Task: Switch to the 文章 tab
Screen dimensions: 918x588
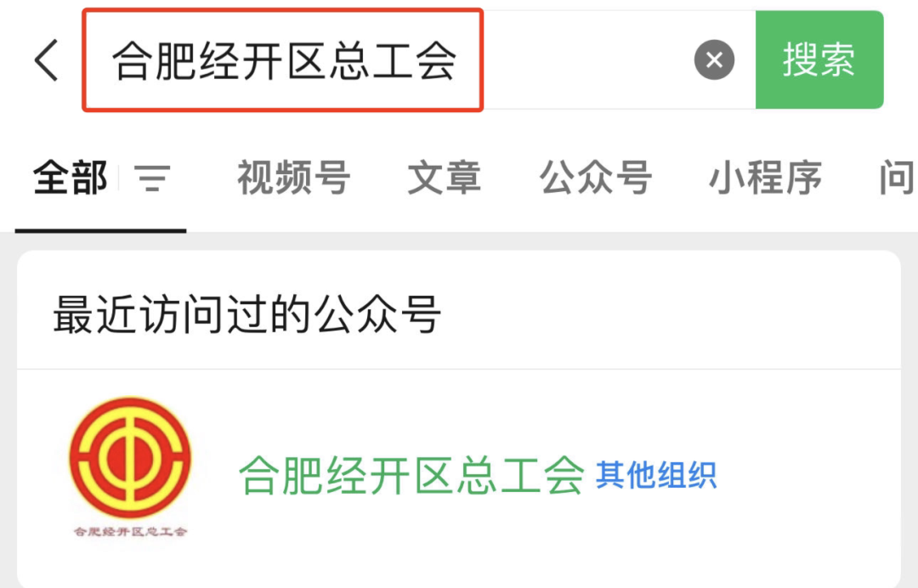Action: [x=445, y=178]
